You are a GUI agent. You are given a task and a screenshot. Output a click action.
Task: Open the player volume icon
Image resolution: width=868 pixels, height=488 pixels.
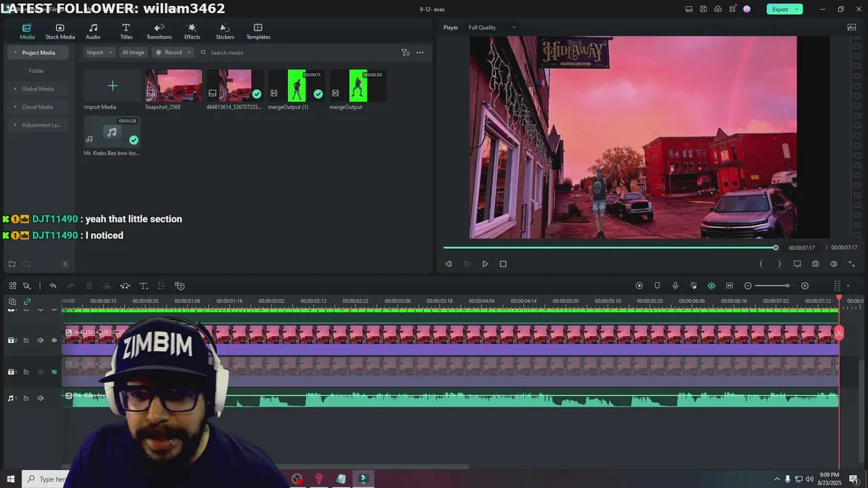[833, 264]
